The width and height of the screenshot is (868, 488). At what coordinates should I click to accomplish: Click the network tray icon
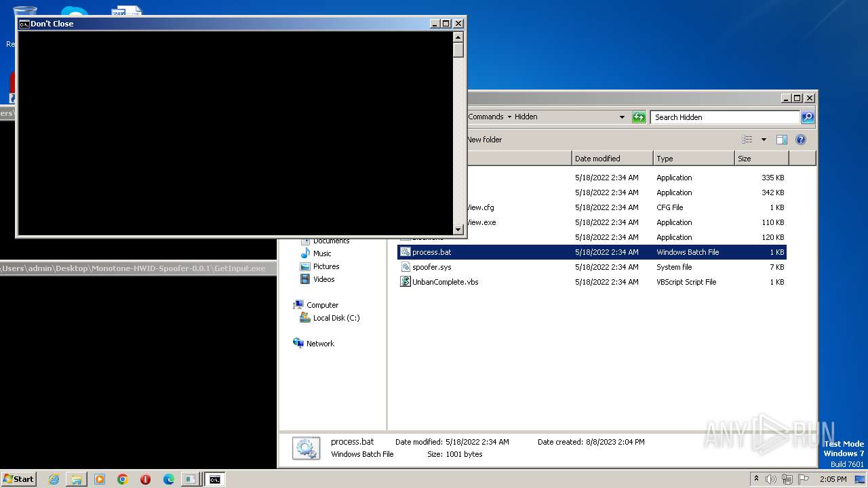(787, 479)
